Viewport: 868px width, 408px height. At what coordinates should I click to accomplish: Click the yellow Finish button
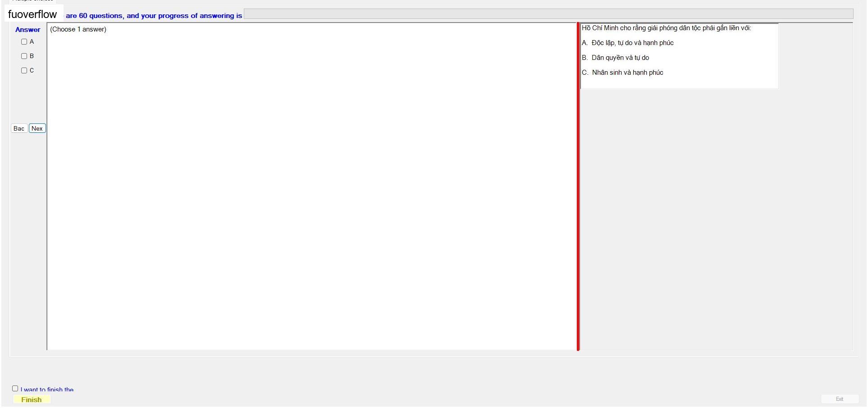click(32, 400)
